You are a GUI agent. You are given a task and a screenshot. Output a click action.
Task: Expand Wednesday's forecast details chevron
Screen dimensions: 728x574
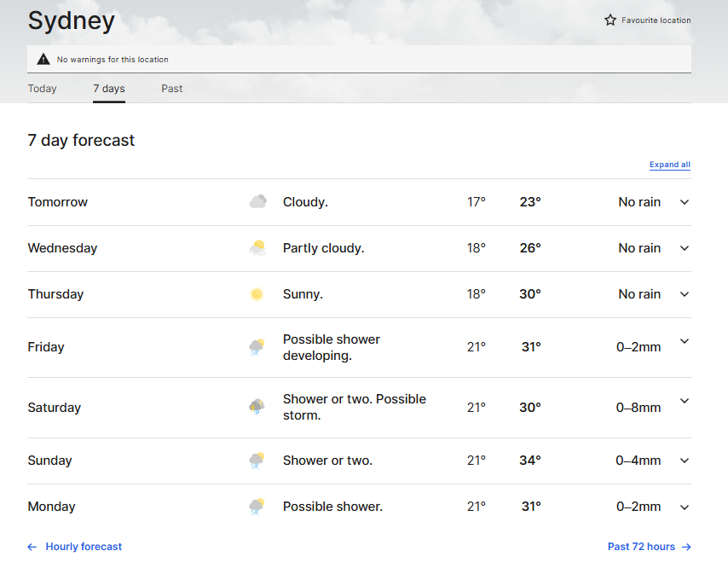click(685, 248)
